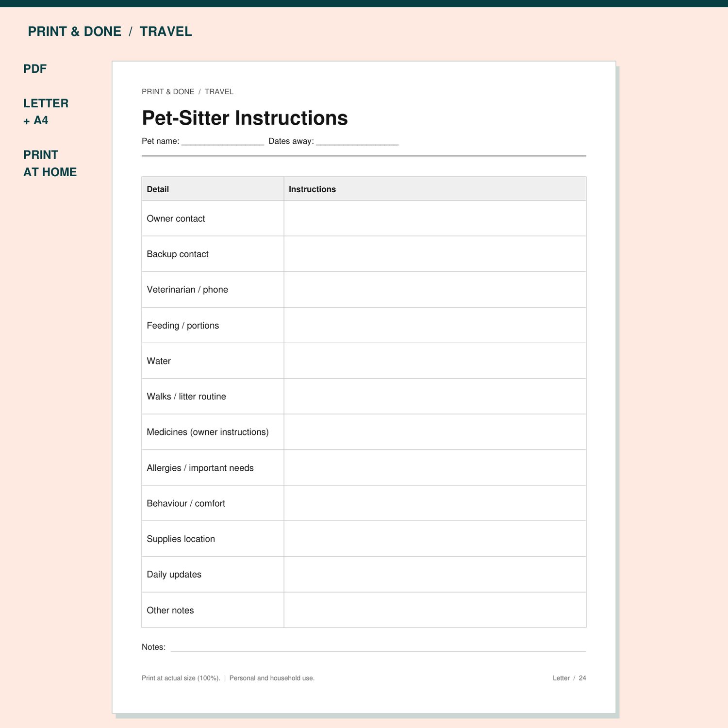Select the "Water" row label
The height and width of the screenshot is (728, 728).
[x=159, y=361]
